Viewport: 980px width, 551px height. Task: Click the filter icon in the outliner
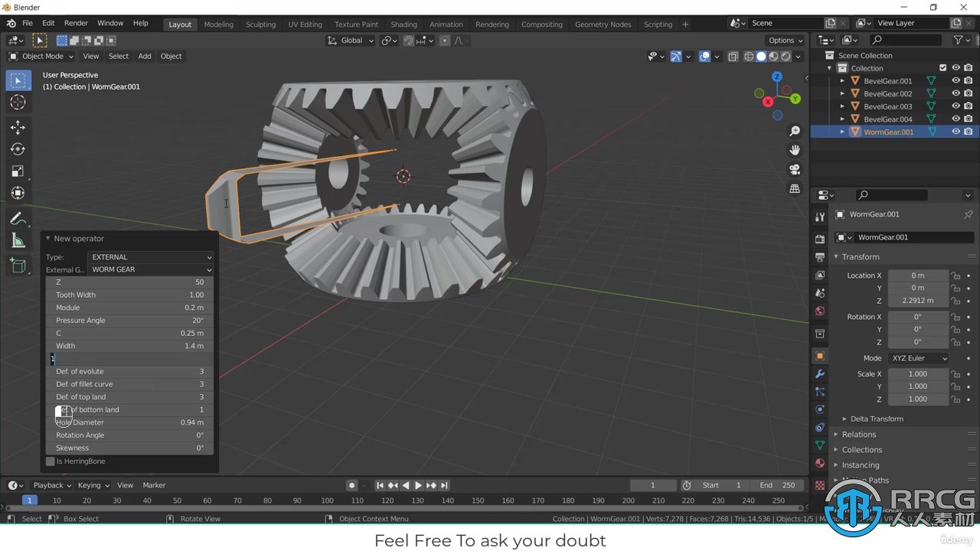pos(958,40)
